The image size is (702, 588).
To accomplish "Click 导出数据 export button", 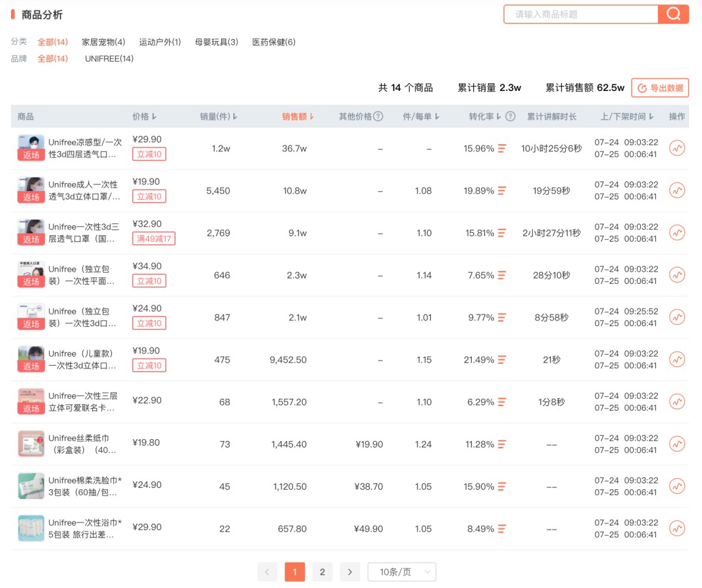I will pyautogui.click(x=660, y=88).
